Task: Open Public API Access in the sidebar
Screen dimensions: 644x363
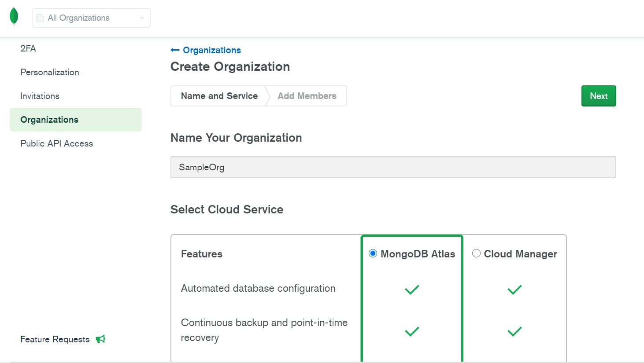Action: point(56,143)
